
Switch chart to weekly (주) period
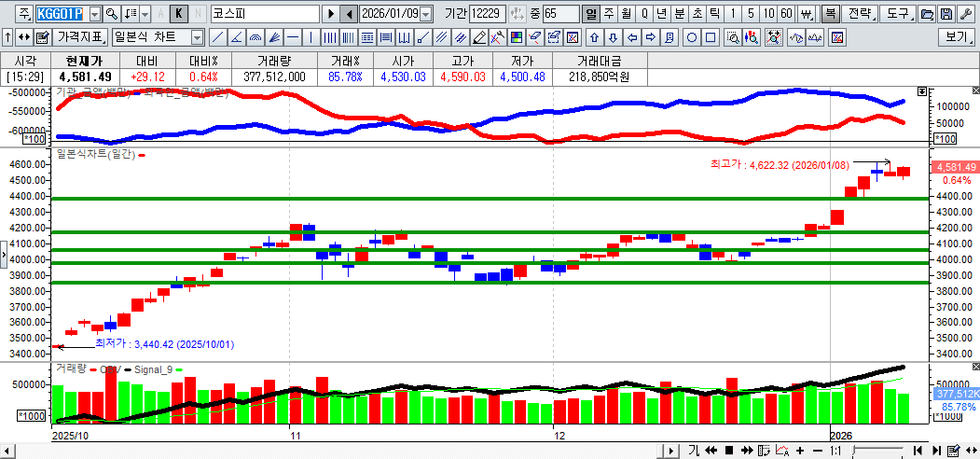point(608,14)
